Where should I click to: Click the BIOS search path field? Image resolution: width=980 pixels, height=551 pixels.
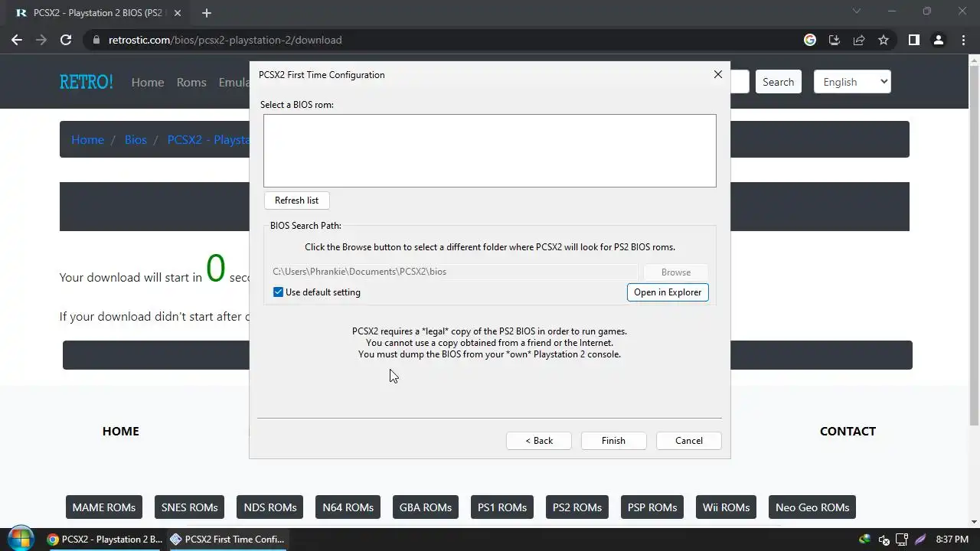(x=454, y=272)
